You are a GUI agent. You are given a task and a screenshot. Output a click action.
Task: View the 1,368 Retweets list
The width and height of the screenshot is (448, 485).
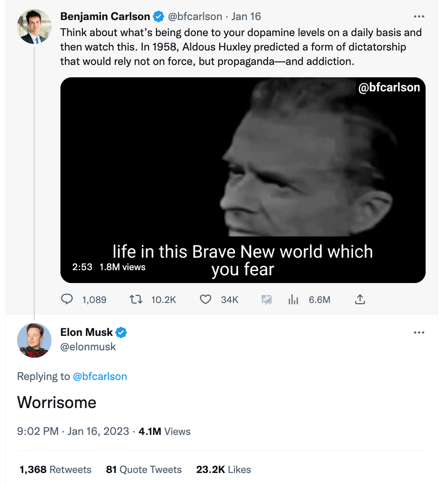[55, 469]
